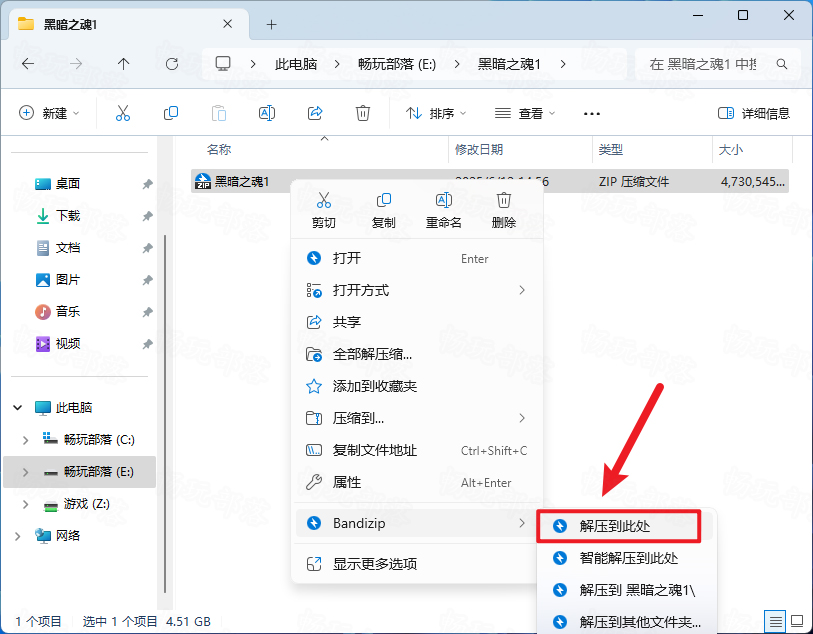Image resolution: width=813 pixels, height=634 pixels.
Task: Open 文档 in the sidebar
Action: [67, 247]
